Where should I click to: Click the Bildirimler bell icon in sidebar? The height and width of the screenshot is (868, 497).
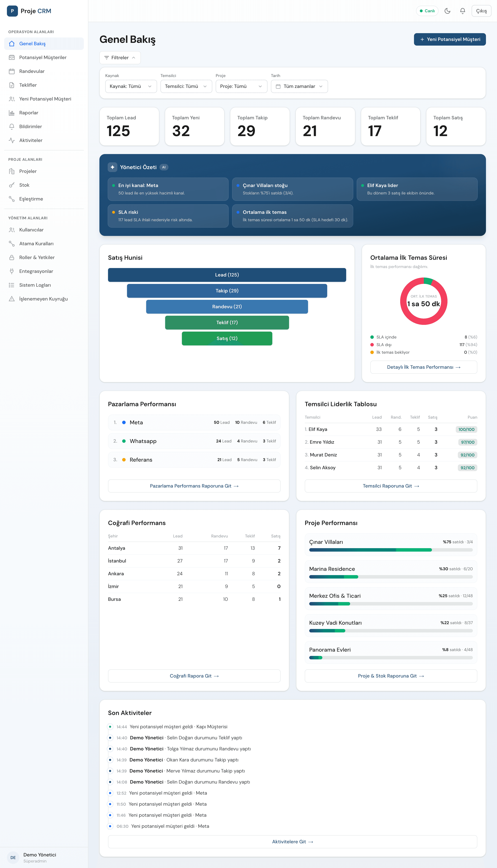tap(12, 126)
